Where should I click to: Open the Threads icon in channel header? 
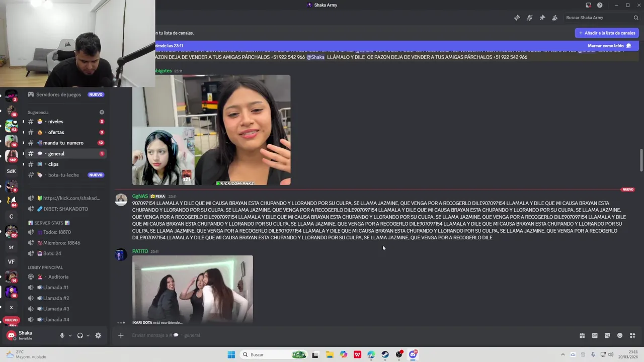(x=517, y=18)
